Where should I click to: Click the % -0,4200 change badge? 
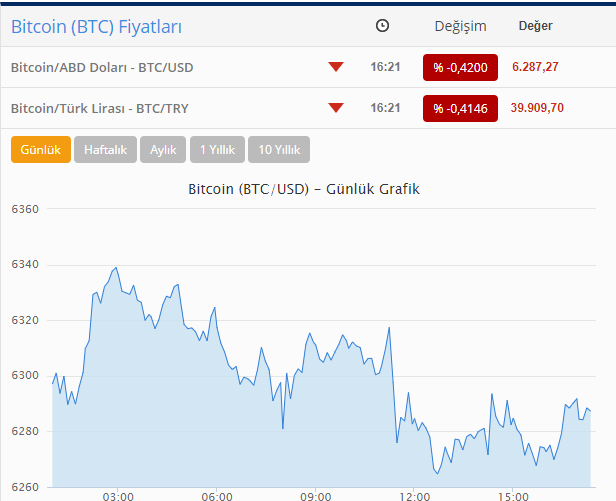click(x=460, y=68)
